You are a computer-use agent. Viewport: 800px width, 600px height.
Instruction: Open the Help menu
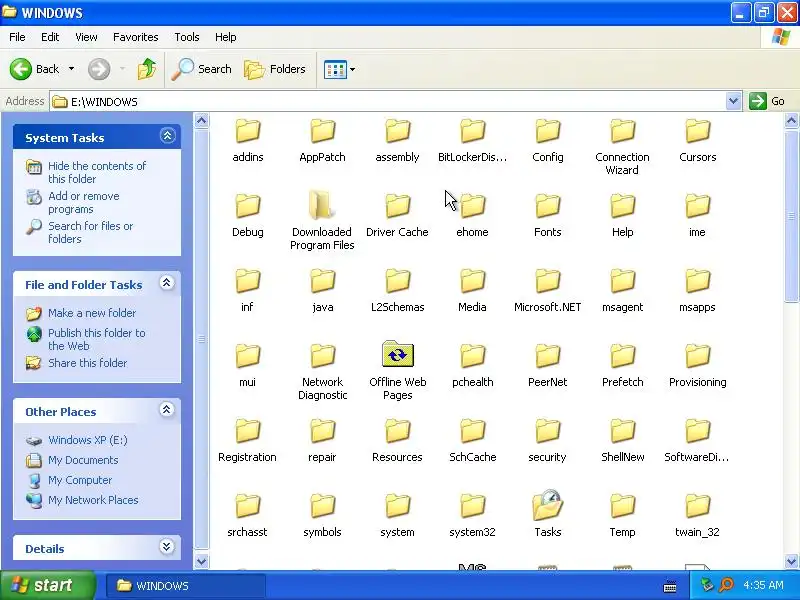pos(226,37)
